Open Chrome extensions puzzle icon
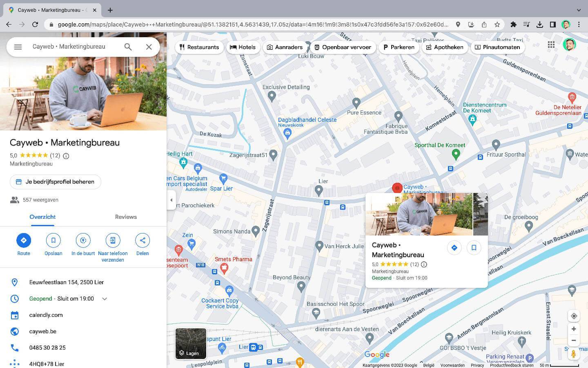Image resolution: width=588 pixels, height=368 pixels. (513, 25)
